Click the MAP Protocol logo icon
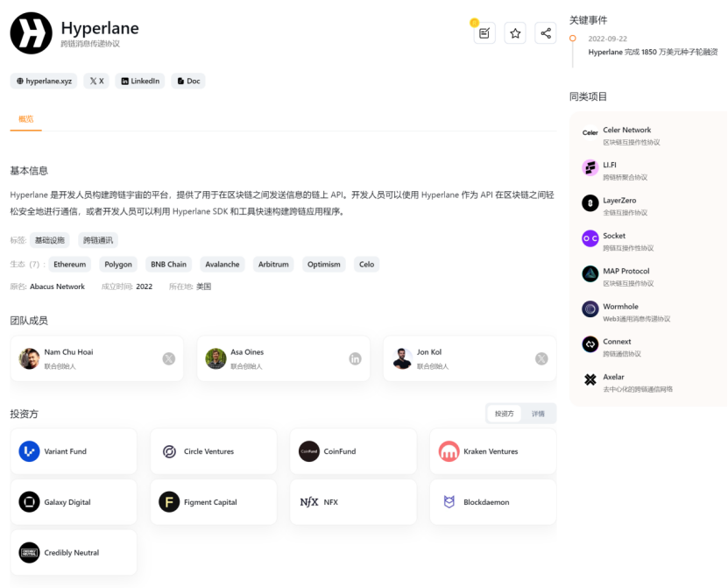 pyautogui.click(x=590, y=273)
